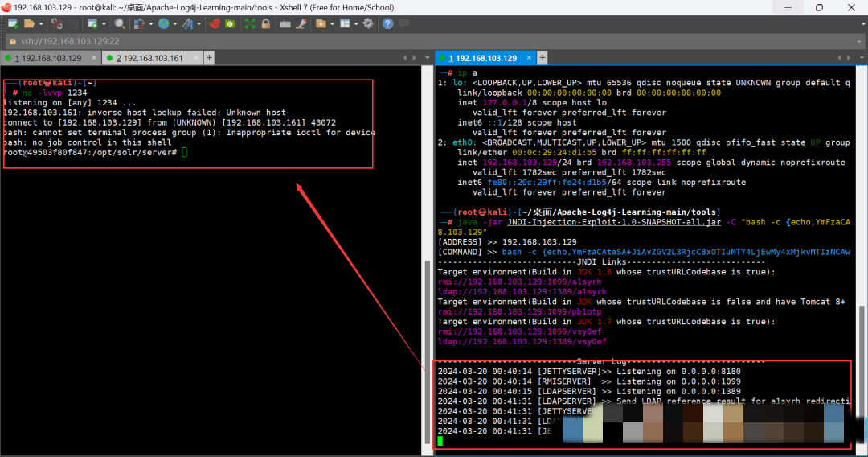This screenshot has height=457, width=868.
Task: Click the New Session icon
Action: point(13,24)
